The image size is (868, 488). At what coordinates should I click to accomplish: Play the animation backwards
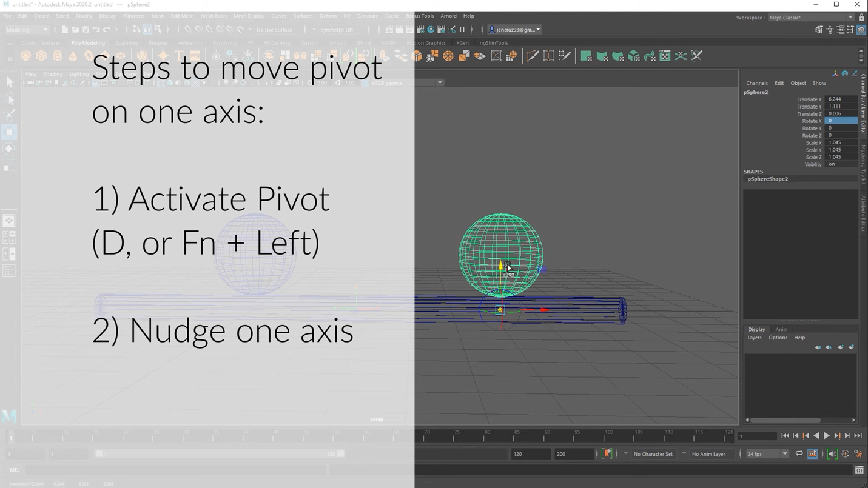816,436
